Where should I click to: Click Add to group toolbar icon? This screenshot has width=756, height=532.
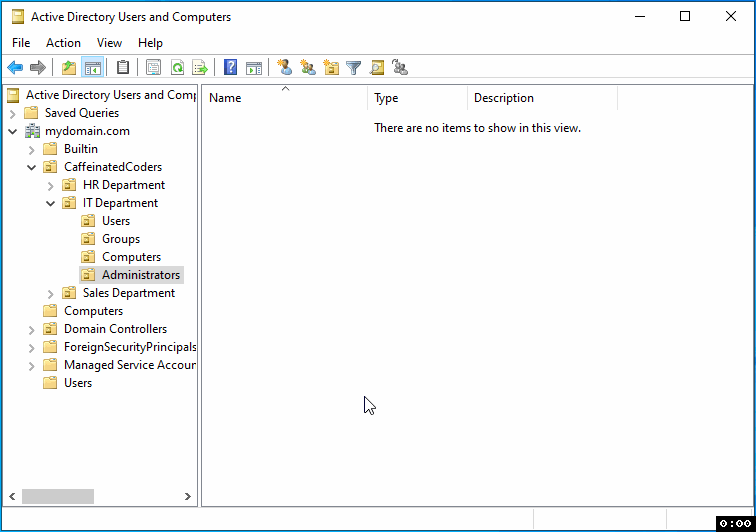400,68
